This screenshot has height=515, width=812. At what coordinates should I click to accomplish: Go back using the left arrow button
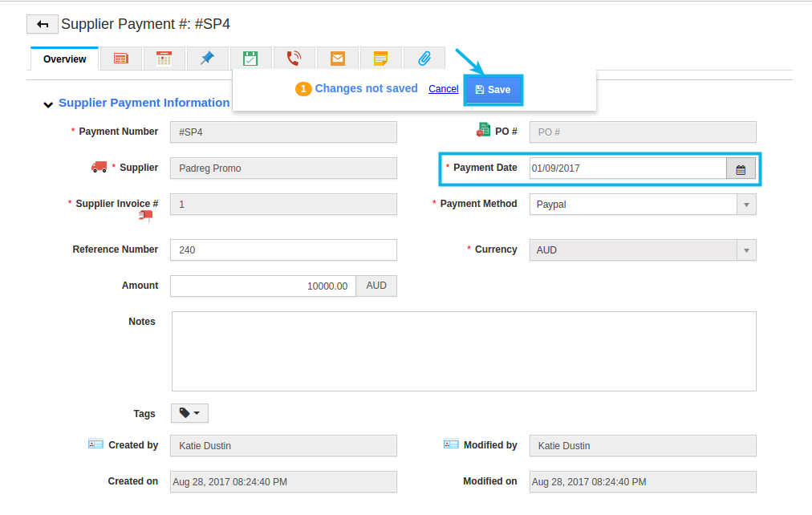43,24
